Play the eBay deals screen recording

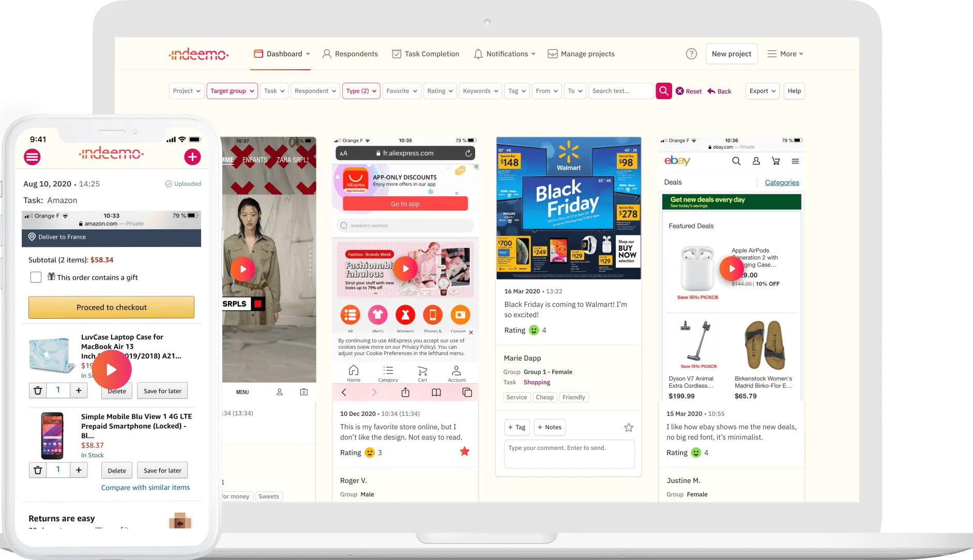tap(732, 269)
